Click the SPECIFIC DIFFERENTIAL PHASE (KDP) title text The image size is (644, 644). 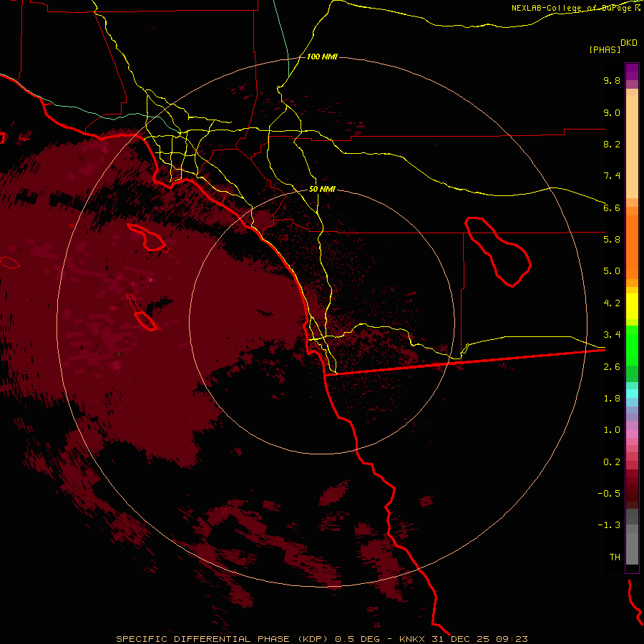point(223,639)
